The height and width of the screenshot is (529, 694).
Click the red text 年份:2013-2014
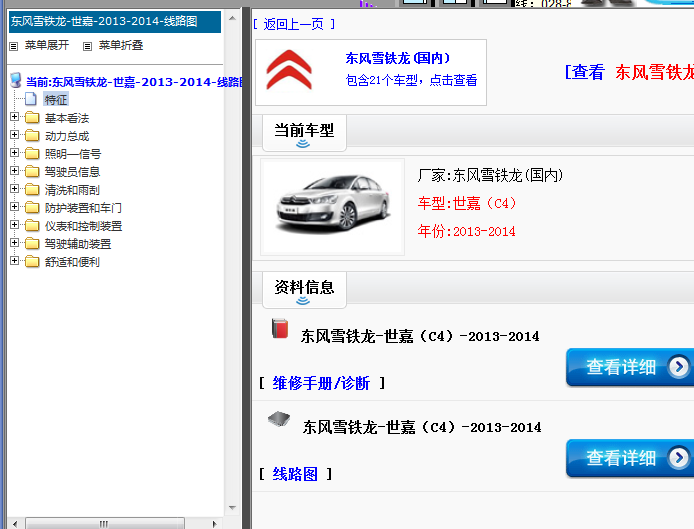[467, 231]
